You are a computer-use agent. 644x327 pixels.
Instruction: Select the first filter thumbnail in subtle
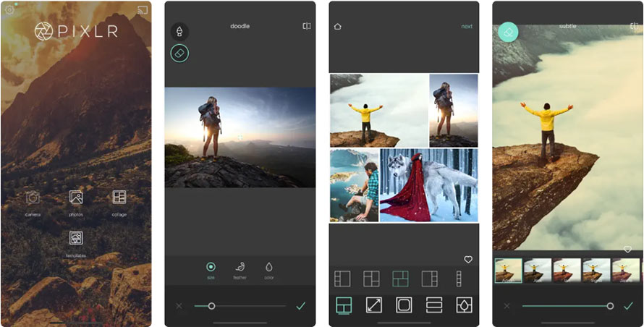click(507, 271)
